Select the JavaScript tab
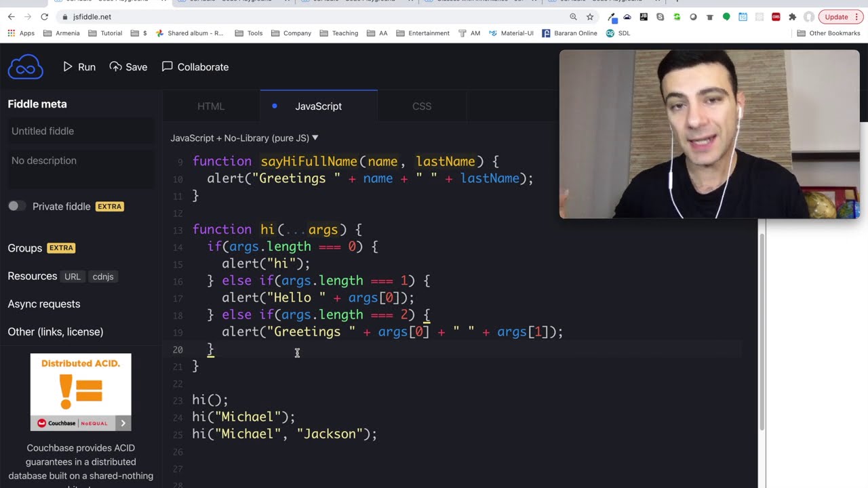This screenshot has width=868, height=488. [319, 106]
